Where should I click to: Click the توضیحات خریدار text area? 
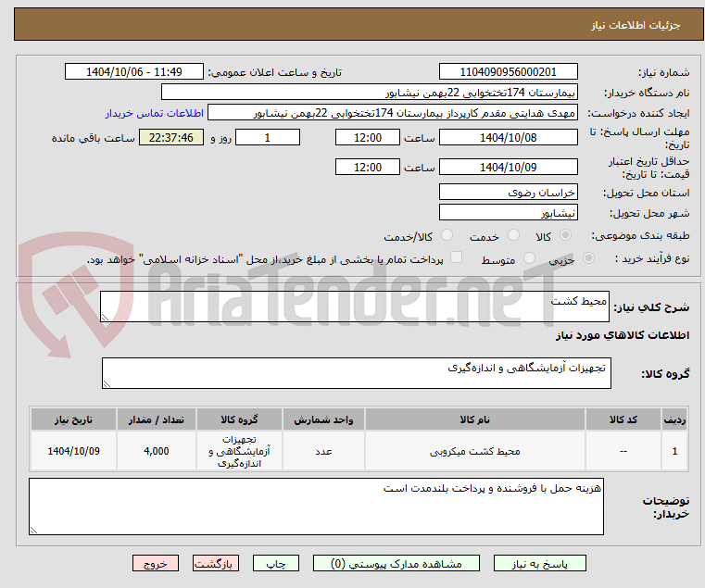point(316,507)
